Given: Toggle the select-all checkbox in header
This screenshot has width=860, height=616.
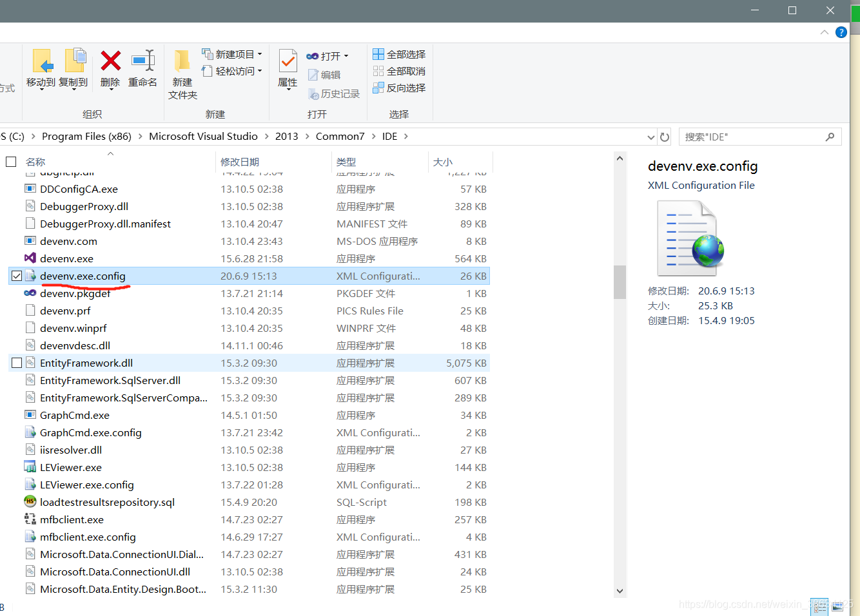Looking at the screenshot, I should click(11, 162).
